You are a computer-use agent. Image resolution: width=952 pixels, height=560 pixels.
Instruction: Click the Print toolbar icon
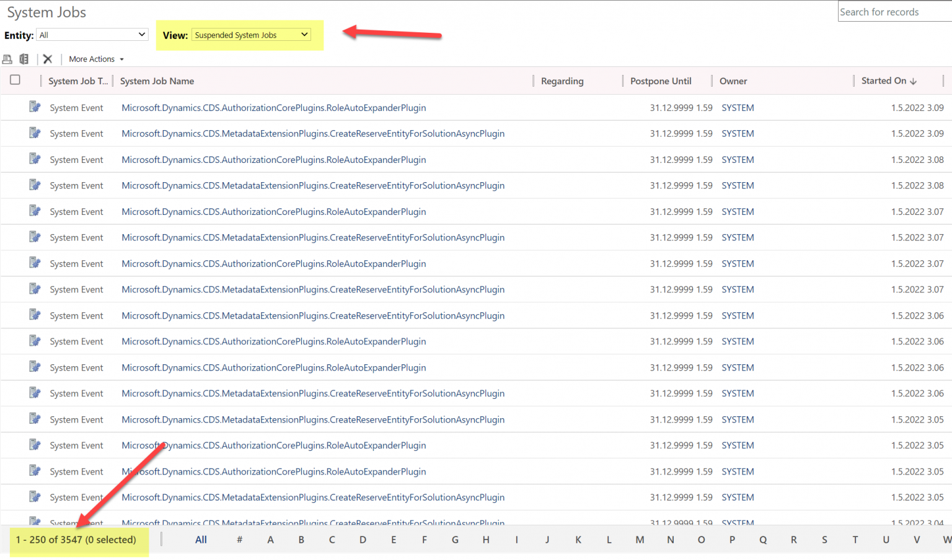[7, 59]
